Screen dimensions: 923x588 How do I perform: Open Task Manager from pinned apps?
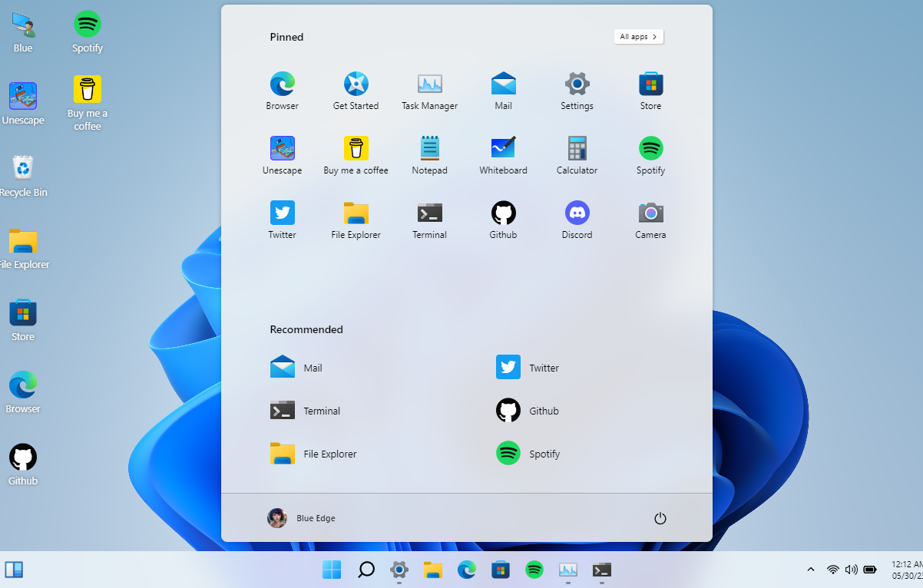429,91
